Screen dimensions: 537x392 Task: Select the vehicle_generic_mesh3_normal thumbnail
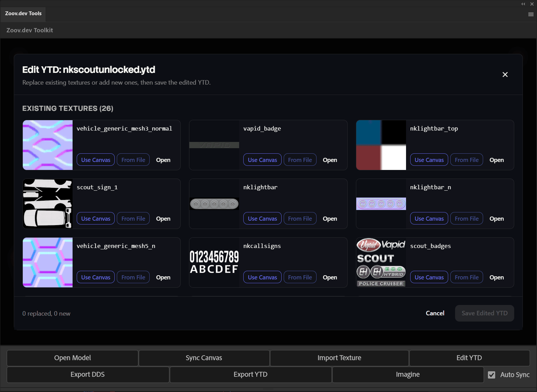pos(47,145)
